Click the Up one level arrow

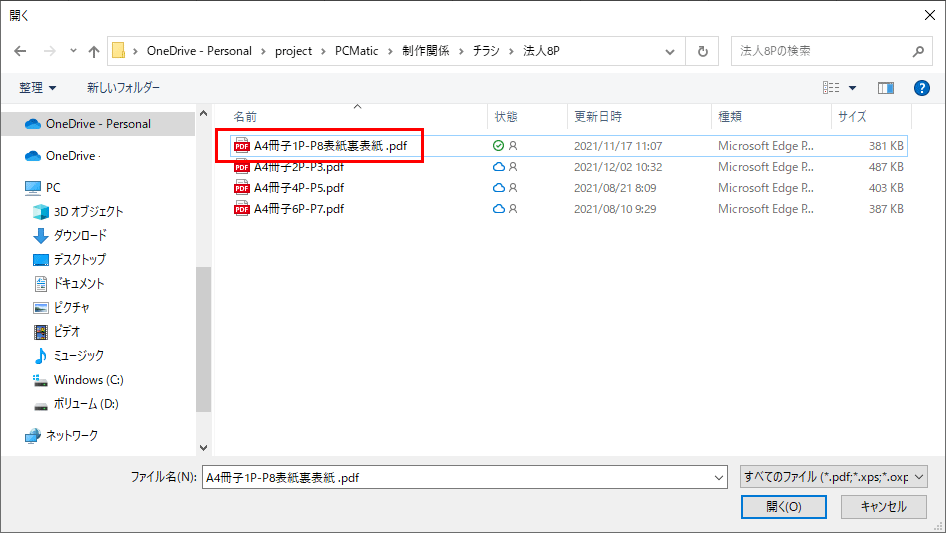pyautogui.click(x=94, y=51)
